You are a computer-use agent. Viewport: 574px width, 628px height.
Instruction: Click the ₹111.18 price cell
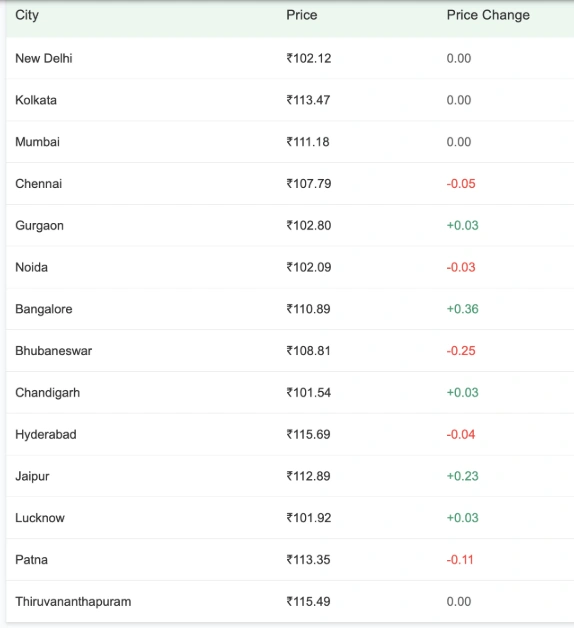pyautogui.click(x=308, y=142)
